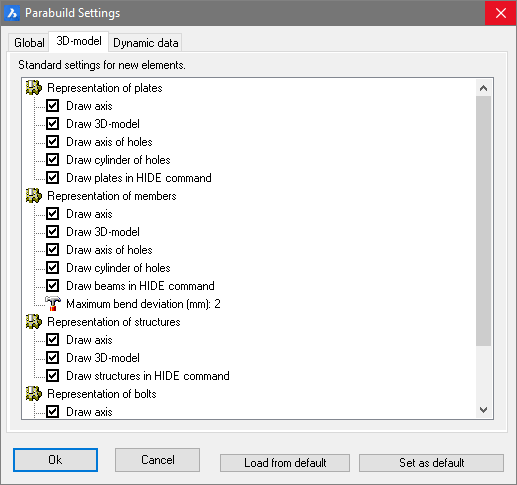Screen dimensions: 517x485
Task: Uncheck Draw plates in HIDE command
Action: [53, 178]
